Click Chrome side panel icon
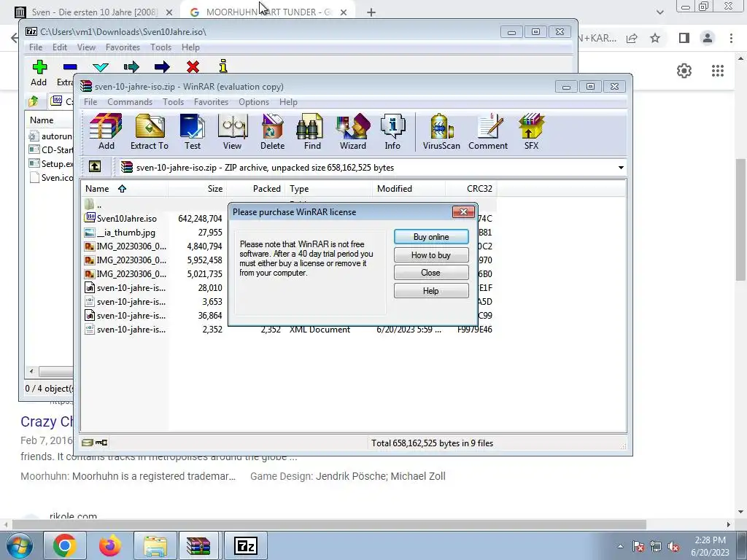This screenshot has height=560, width=747. tap(684, 38)
